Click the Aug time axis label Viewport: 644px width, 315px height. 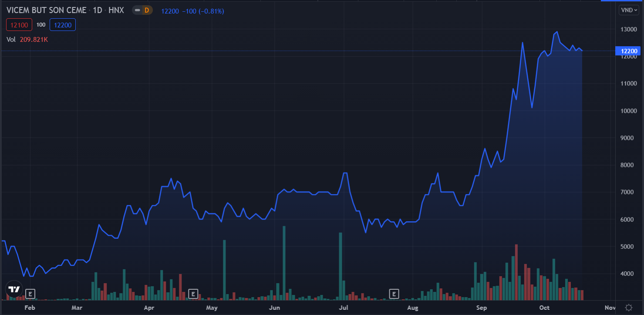pos(413,308)
